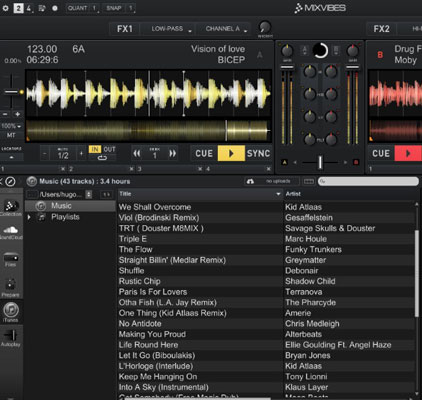Image resolution: width=422 pixels, height=400 pixels.
Task: Open the 100% pitch range dropdown
Action: coord(11,126)
